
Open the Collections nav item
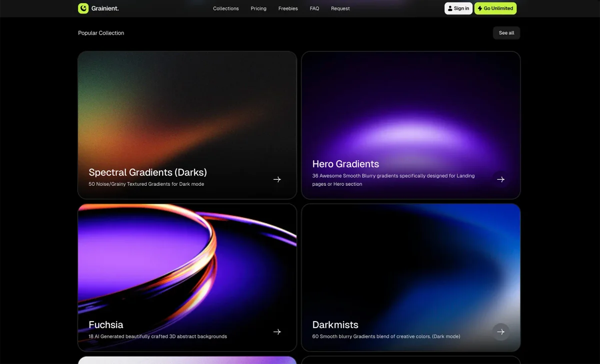tap(225, 8)
